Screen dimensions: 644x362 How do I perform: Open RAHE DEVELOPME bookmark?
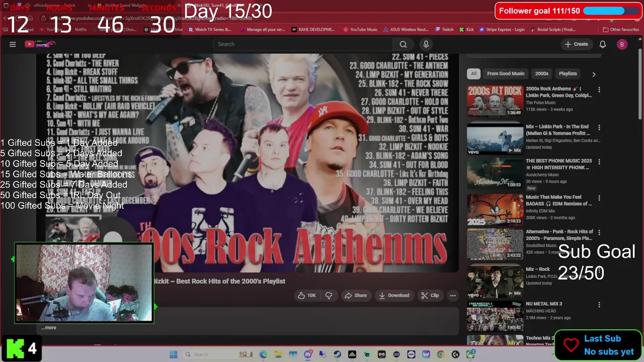313,30
